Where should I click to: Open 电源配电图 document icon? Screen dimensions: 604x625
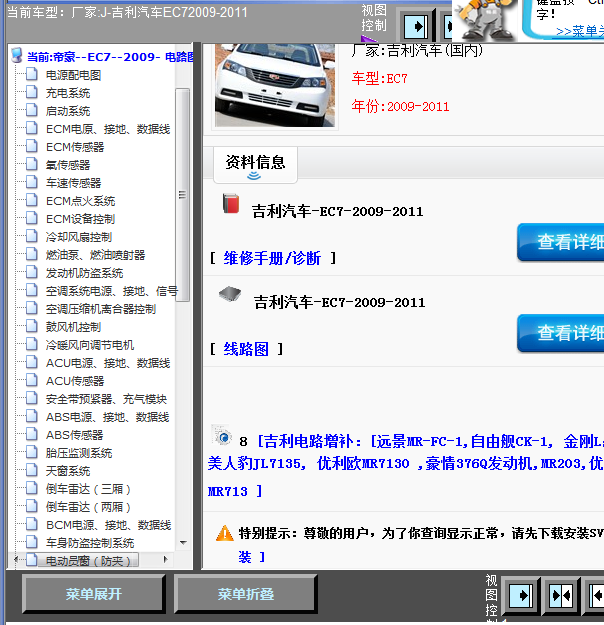pyautogui.click(x=32, y=75)
